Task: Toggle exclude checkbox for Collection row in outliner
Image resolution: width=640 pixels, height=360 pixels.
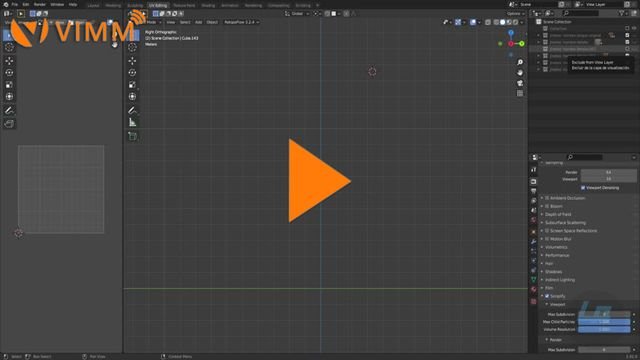Action: click(627, 29)
